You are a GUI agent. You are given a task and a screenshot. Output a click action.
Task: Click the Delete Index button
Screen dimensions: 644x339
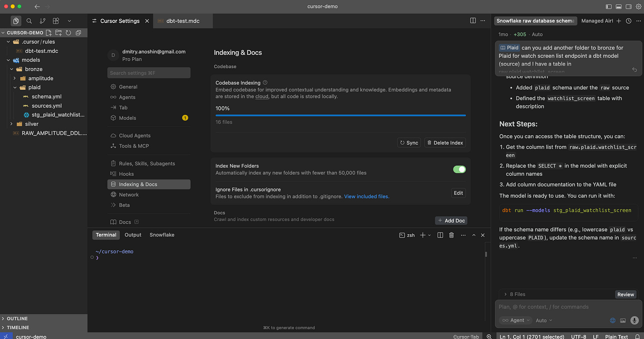pyautogui.click(x=445, y=143)
